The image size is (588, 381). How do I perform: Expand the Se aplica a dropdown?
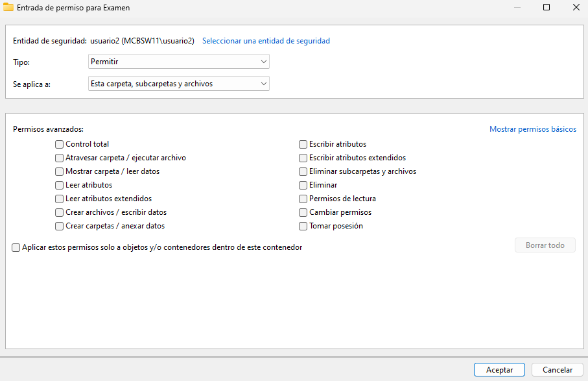click(178, 84)
